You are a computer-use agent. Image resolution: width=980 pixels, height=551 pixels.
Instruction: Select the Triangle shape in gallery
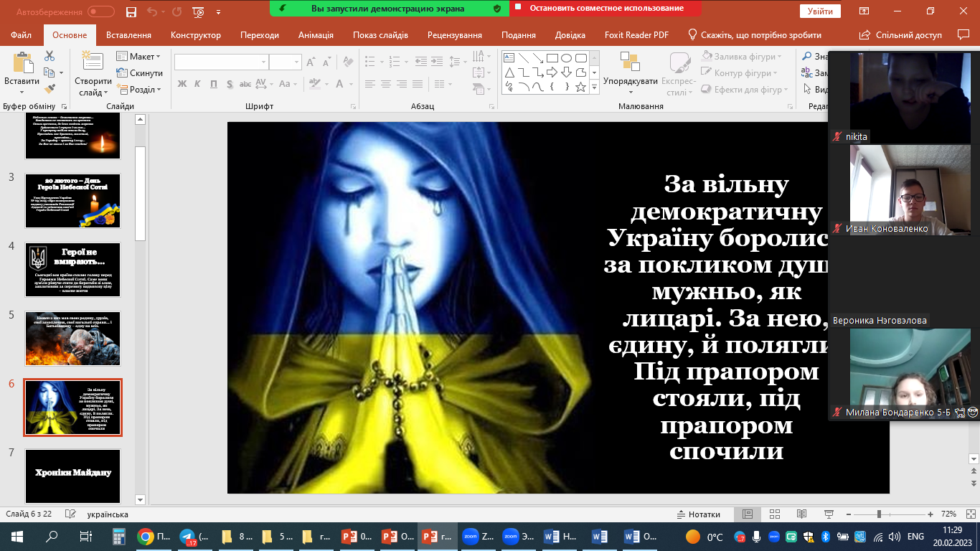(509, 72)
